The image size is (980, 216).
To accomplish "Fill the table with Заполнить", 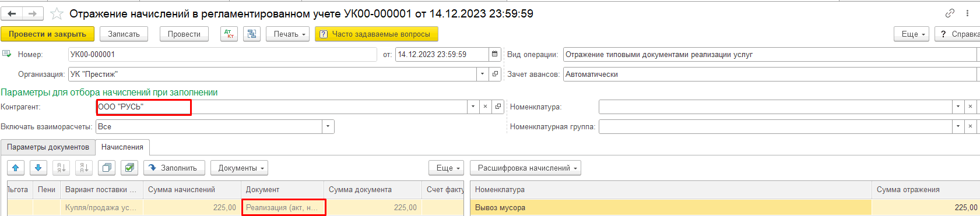I will tap(174, 168).
